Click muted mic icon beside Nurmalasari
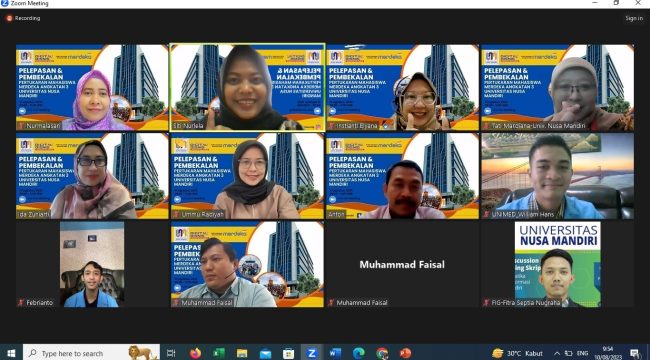This screenshot has height=360, width=650. [x=21, y=126]
